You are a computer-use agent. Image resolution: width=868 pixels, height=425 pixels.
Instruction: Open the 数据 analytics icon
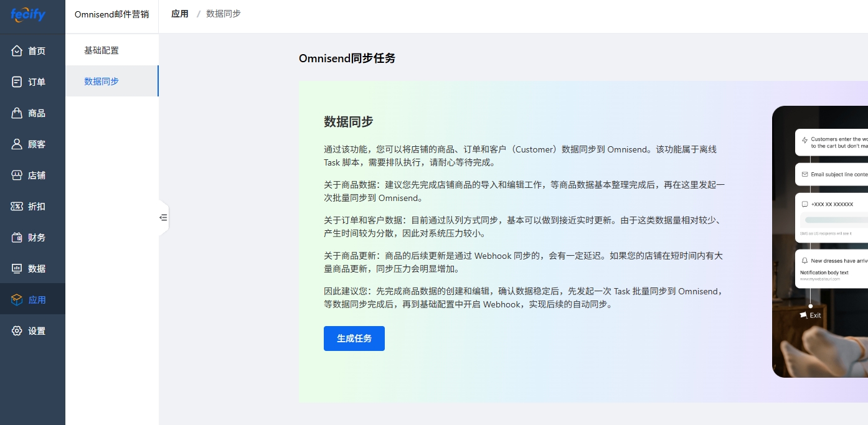17,269
